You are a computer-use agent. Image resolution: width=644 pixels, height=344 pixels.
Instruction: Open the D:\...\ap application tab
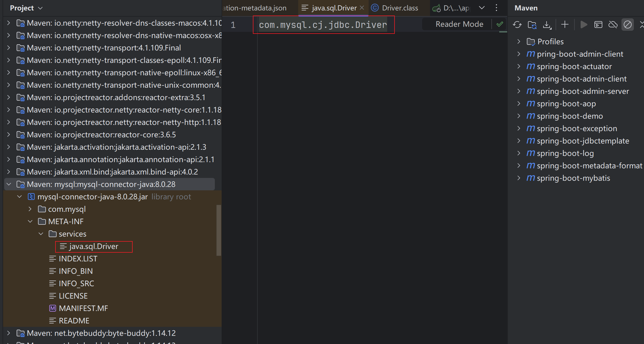pyautogui.click(x=451, y=8)
